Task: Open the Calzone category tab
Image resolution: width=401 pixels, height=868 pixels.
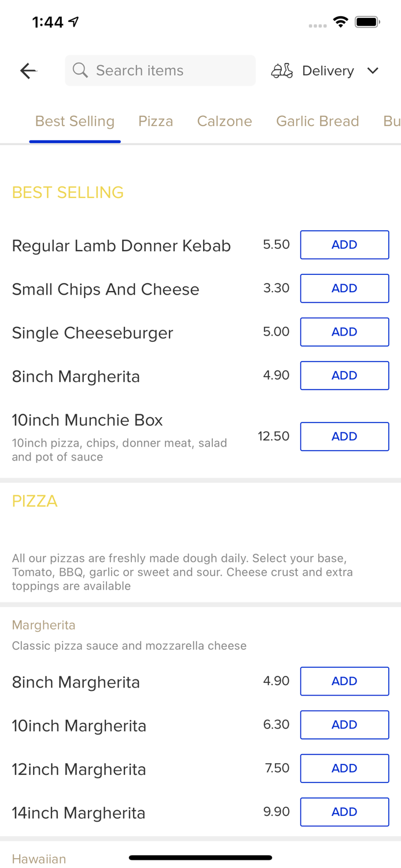Action: tap(225, 121)
